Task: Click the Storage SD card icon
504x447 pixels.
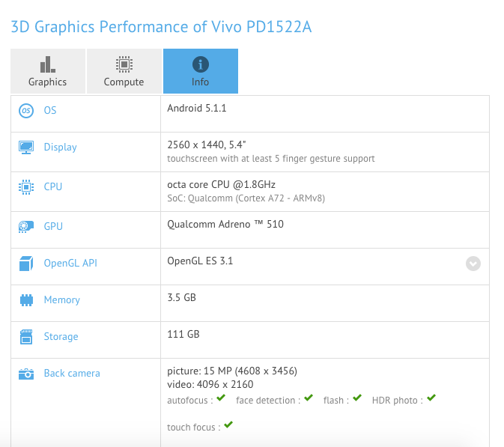Action: tap(26, 337)
